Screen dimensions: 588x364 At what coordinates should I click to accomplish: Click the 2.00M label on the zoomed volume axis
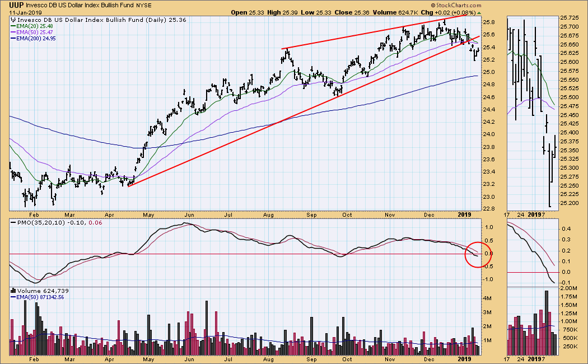point(569,288)
